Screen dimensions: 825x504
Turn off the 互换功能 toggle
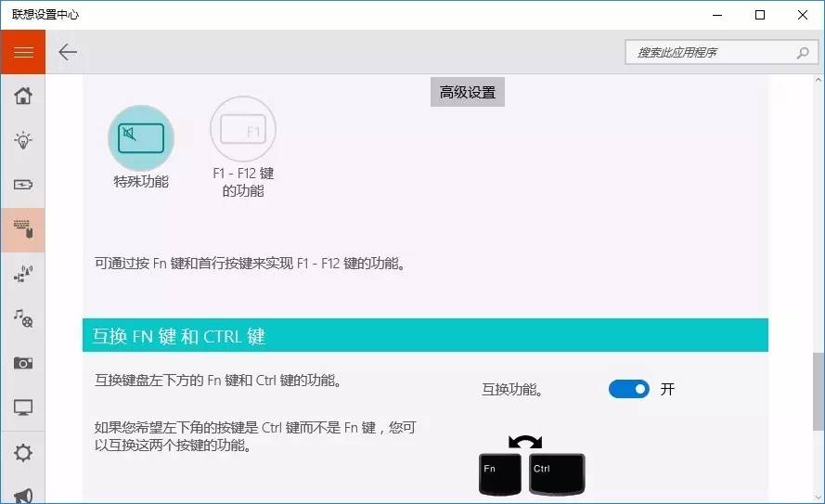tap(629, 389)
